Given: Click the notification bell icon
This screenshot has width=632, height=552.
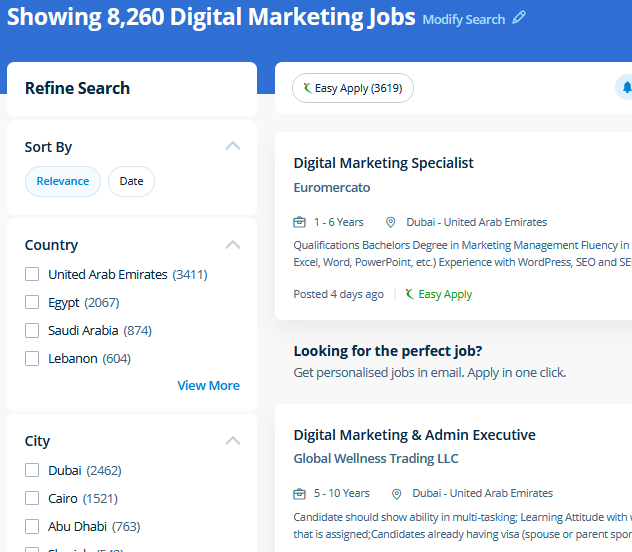Looking at the screenshot, I should pos(626,88).
